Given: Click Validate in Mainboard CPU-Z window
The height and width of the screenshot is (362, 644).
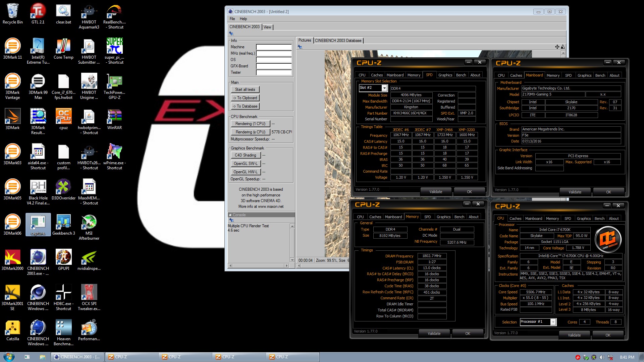Looking at the screenshot, I should [575, 192].
